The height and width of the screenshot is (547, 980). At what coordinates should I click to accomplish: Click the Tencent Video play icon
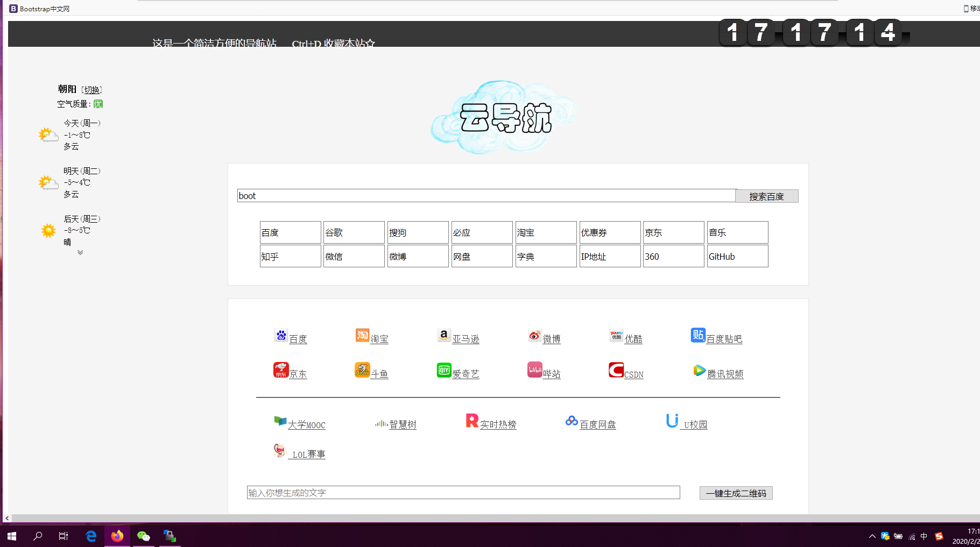pyautogui.click(x=699, y=370)
